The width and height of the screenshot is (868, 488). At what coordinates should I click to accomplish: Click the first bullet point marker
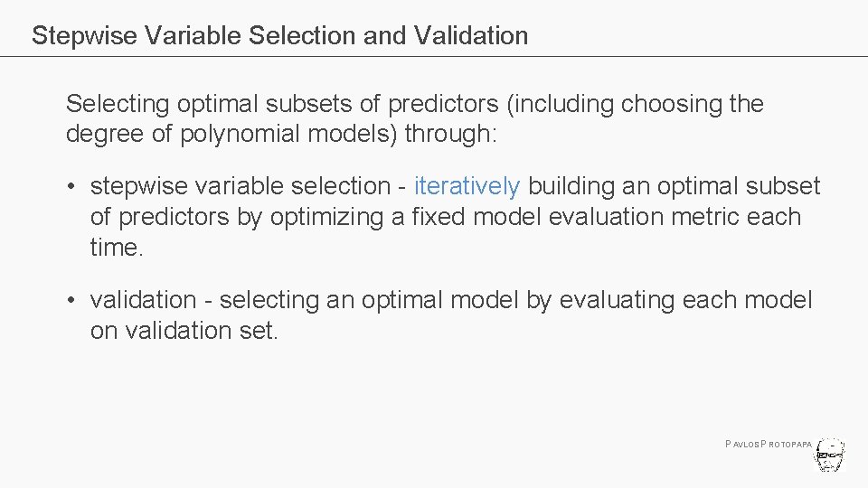click(x=71, y=187)
